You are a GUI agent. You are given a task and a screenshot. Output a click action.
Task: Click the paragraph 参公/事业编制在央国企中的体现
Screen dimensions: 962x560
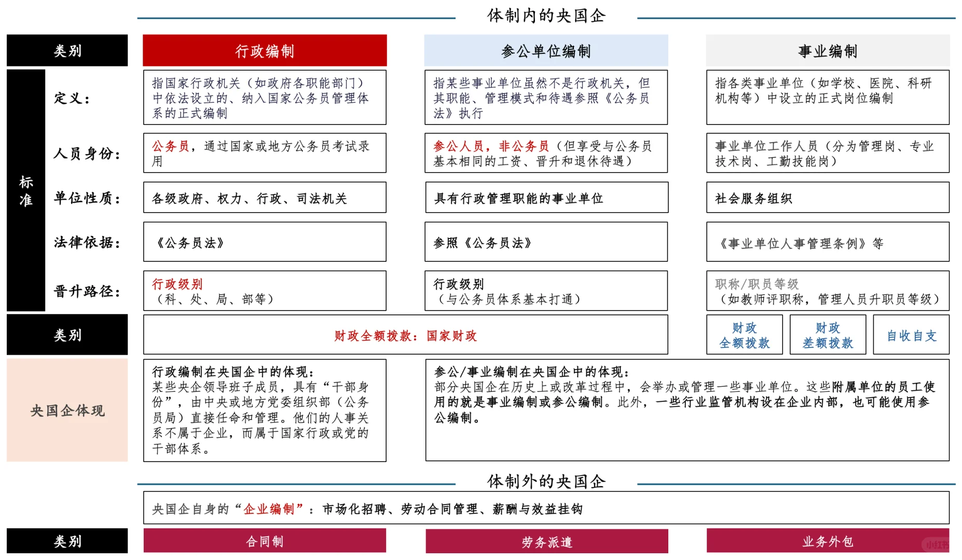tap(687, 410)
